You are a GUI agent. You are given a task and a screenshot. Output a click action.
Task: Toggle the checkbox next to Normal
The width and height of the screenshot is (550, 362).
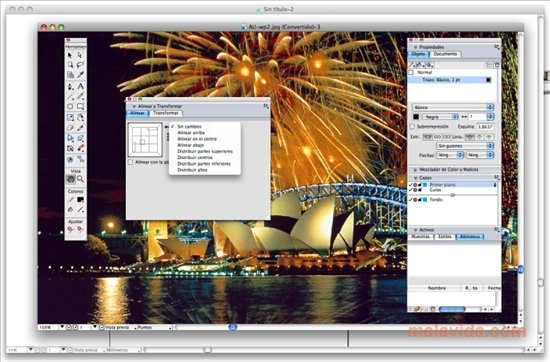click(411, 72)
